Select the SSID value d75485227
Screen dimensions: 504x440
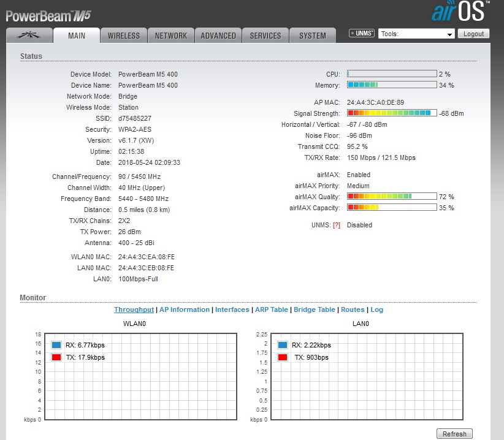click(x=135, y=118)
